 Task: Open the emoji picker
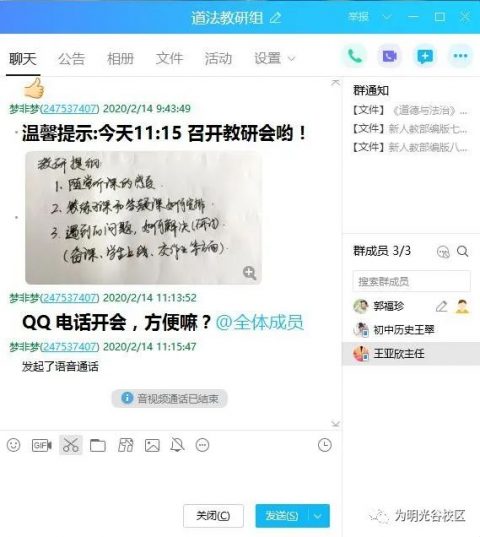14,445
